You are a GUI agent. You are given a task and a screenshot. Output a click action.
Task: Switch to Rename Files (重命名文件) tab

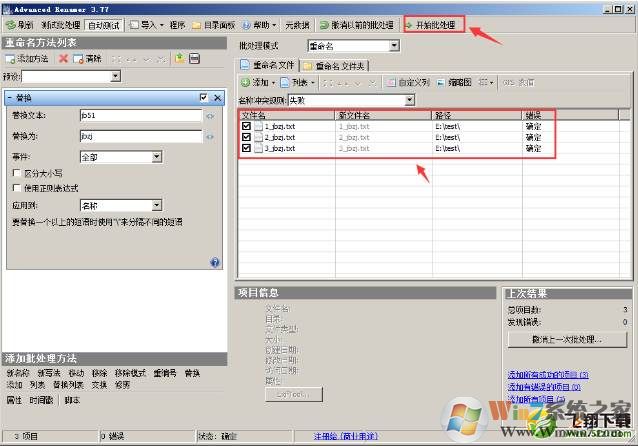(268, 65)
